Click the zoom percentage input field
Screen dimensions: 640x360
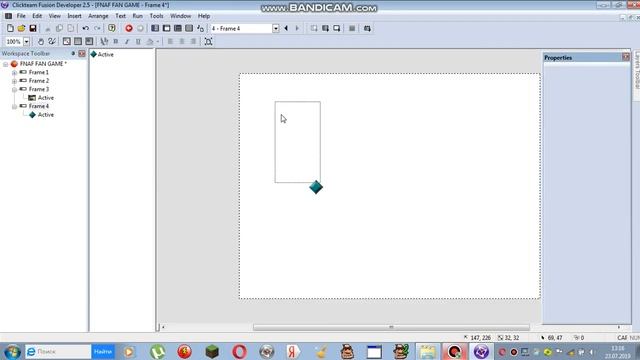(x=13, y=42)
